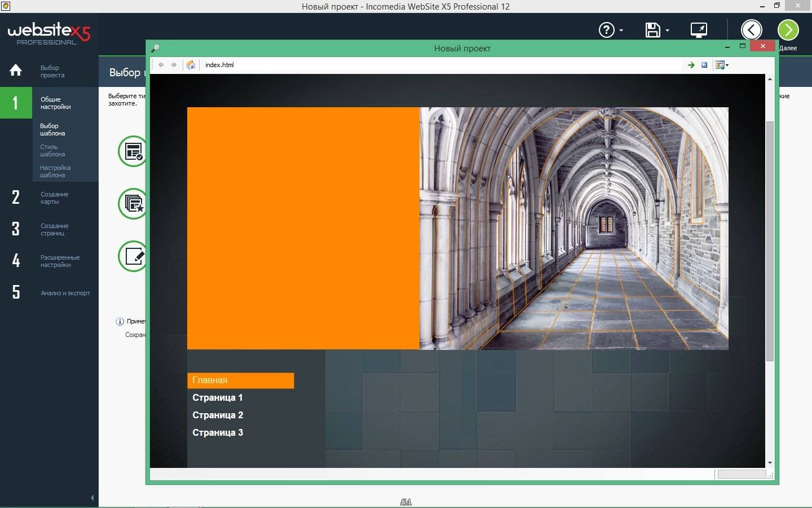Viewport: 812px width, 508px height.
Task: Click the WebSite X5 Professional logo
Action: [48, 34]
